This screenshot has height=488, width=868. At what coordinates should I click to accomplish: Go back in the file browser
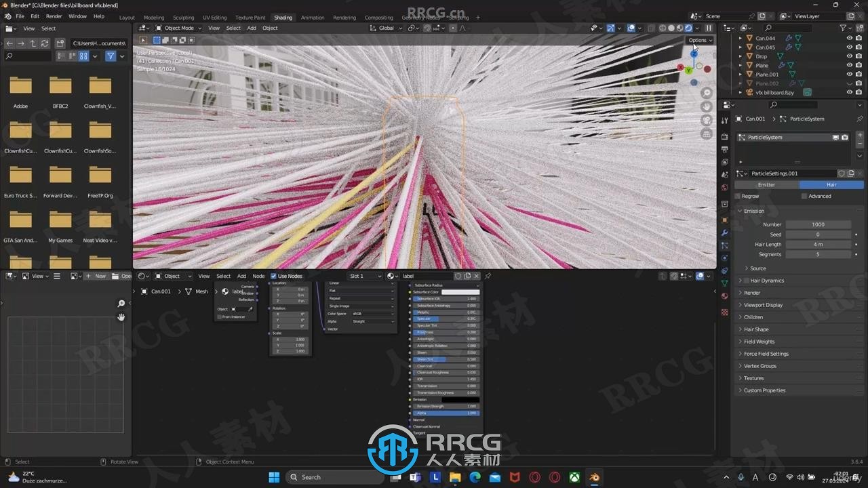[9, 43]
